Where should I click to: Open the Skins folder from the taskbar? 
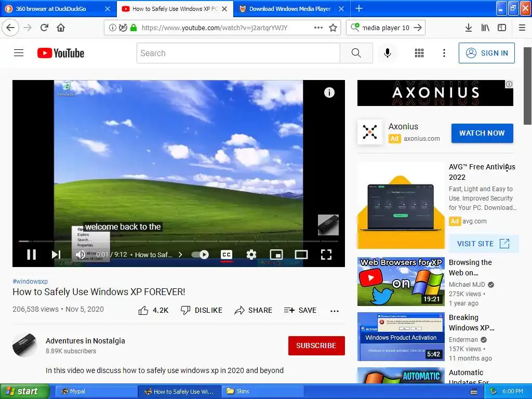pyautogui.click(x=262, y=391)
